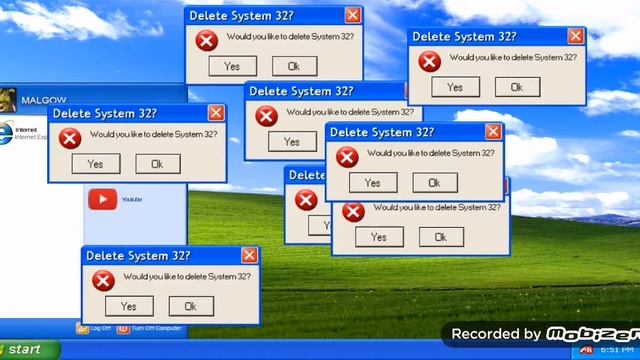The width and height of the screenshot is (640, 360).
Task: Click the 'Turn Off Computer' label
Action: click(156, 328)
